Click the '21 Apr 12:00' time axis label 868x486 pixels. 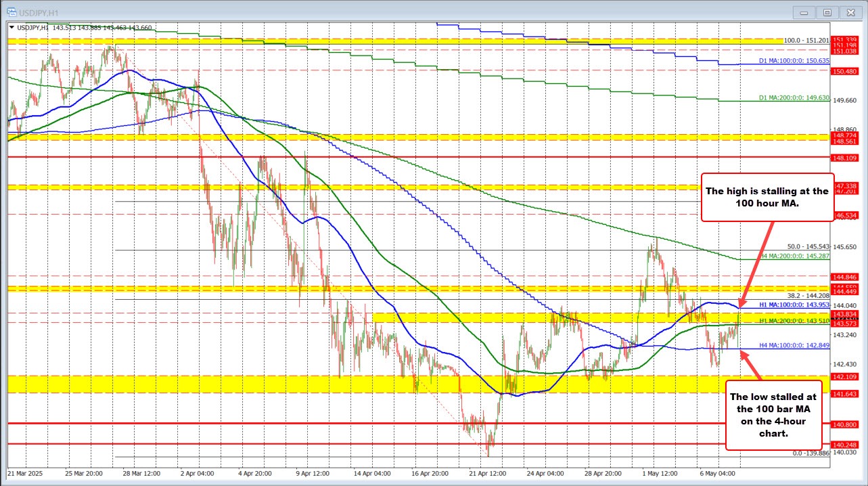(486, 474)
